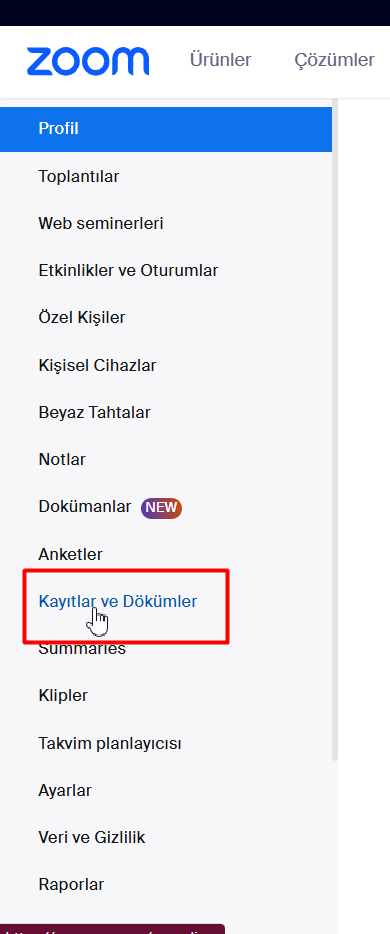Open Kişisel Cihazlar page

97,365
